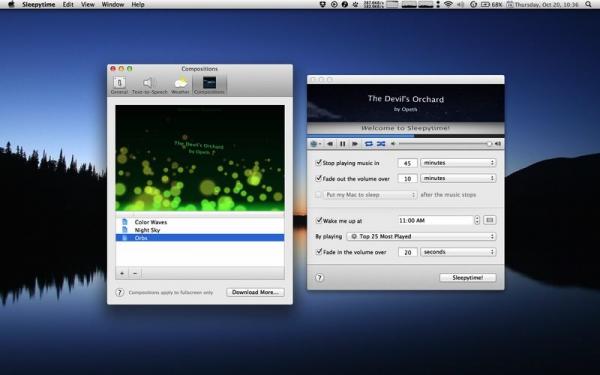
Task: Click the Time Machine menu bar icon
Action: (x=473, y=5)
